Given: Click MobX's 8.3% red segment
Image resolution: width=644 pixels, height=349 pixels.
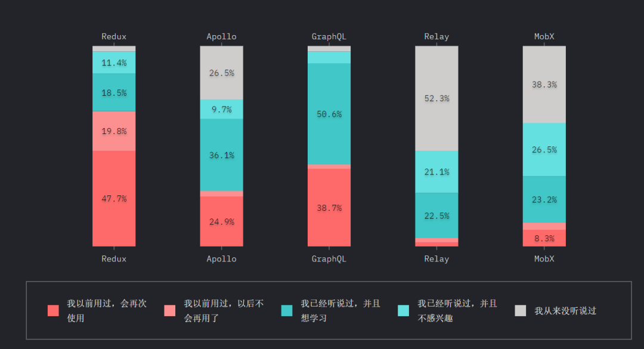Looking at the screenshot, I should tap(544, 238).
